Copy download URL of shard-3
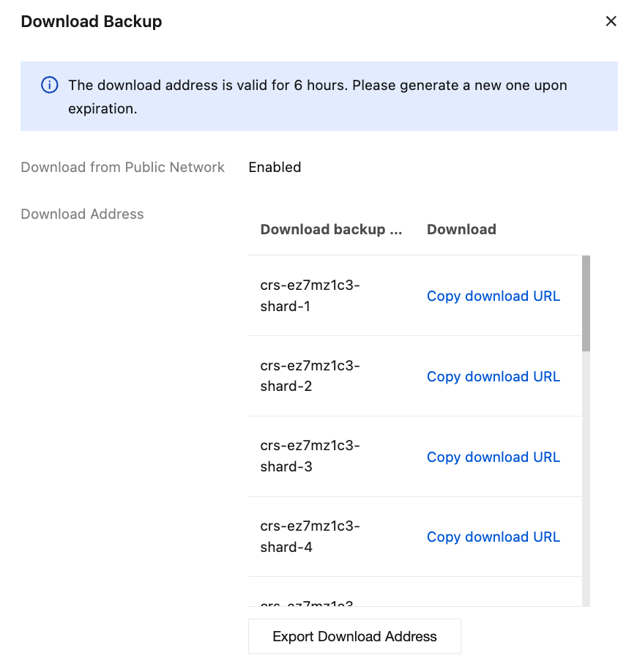 click(493, 457)
